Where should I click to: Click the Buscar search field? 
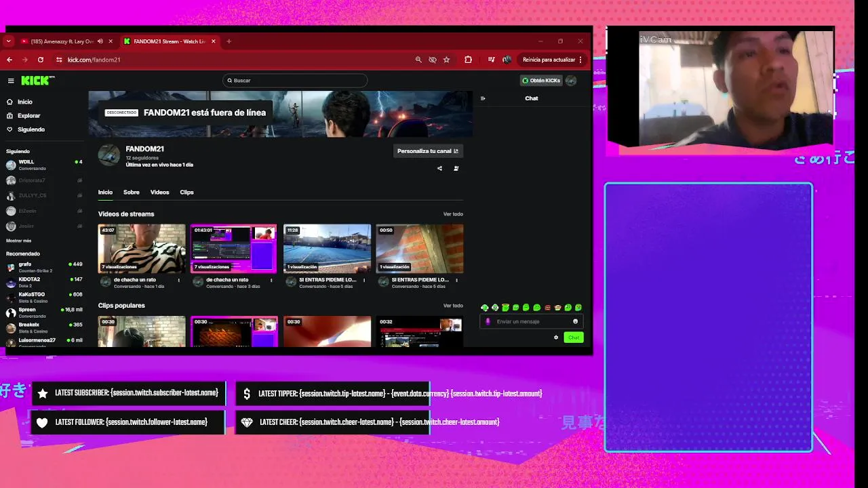click(295, 81)
